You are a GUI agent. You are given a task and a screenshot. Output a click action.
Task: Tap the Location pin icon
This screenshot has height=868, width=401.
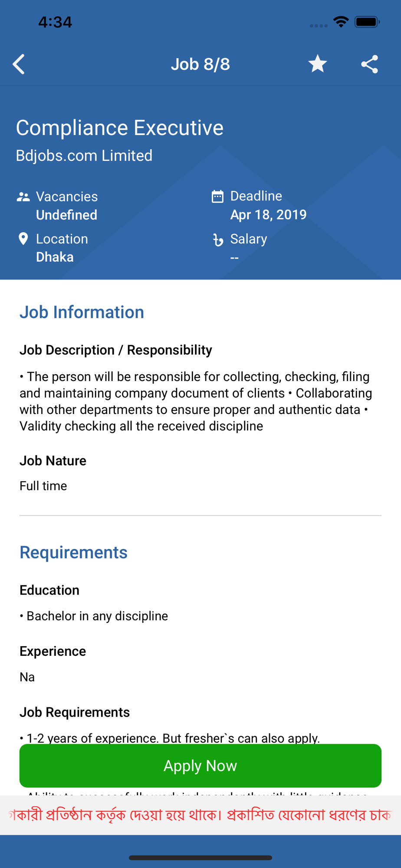(23, 239)
